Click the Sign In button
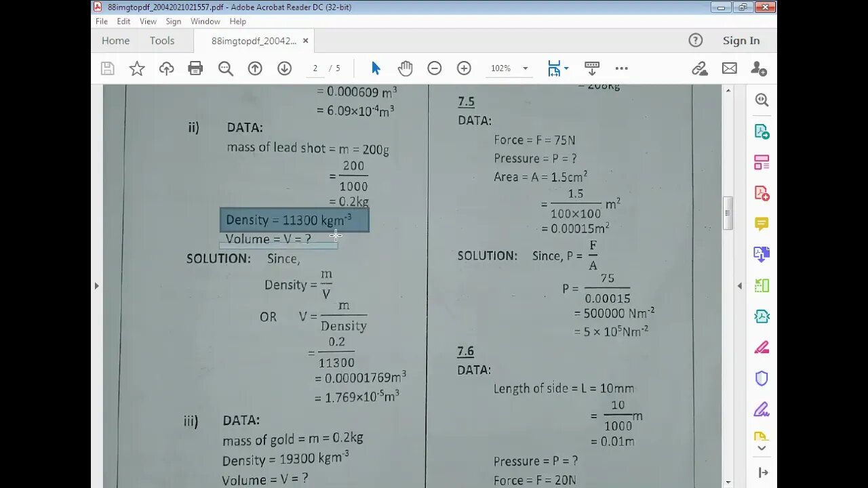 click(741, 41)
